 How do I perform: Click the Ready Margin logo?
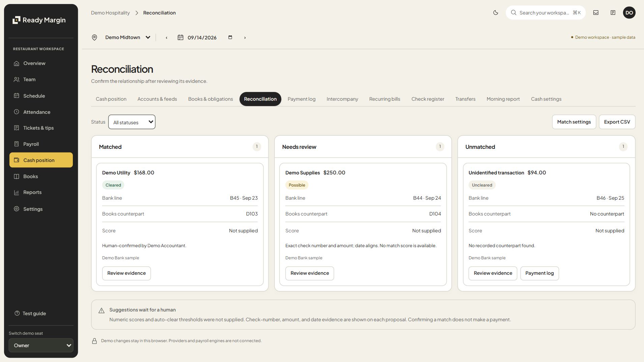[39, 20]
